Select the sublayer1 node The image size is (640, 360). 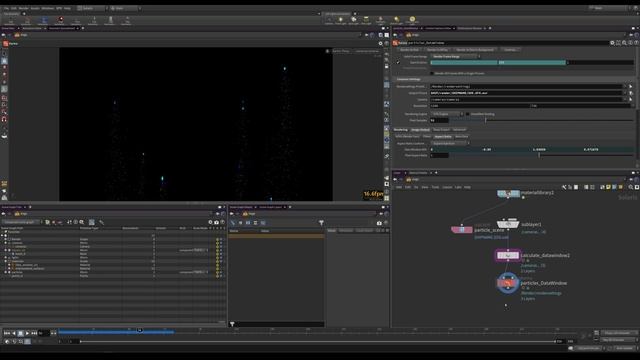(508, 224)
